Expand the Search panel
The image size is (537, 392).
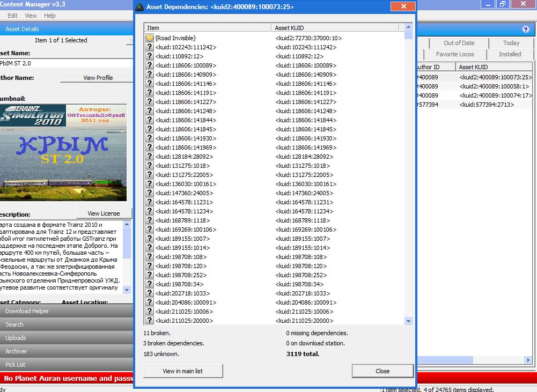click(67, 324)
